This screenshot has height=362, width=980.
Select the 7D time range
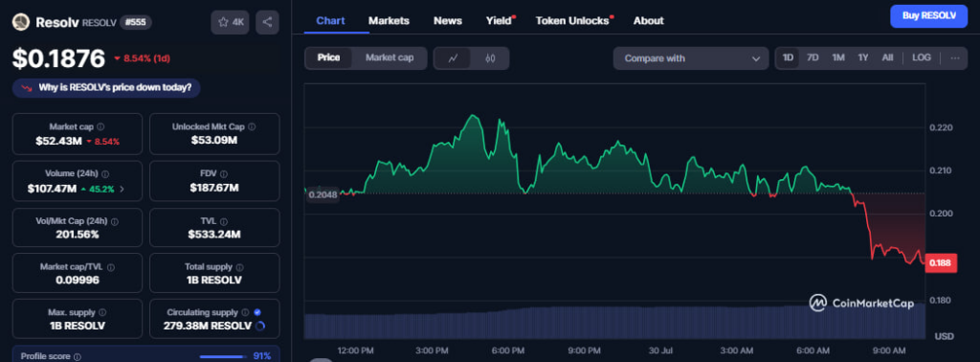click(813, 57)
